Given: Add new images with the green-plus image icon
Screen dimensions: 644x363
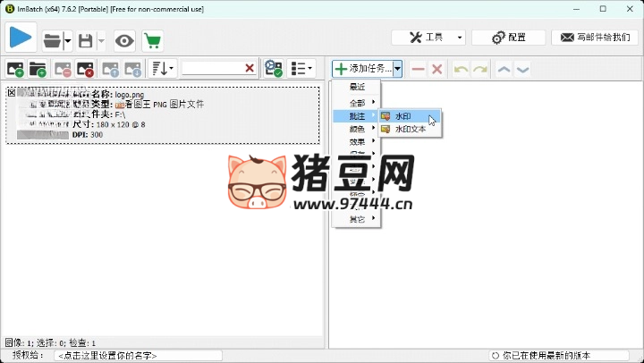Looking at the screenshot, I should point(15,69).
